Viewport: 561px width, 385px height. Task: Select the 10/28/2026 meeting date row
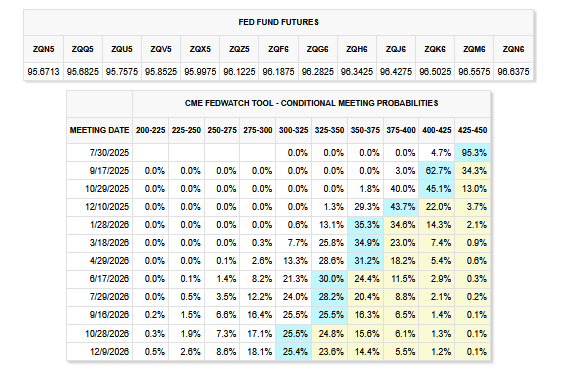[278, 333]
